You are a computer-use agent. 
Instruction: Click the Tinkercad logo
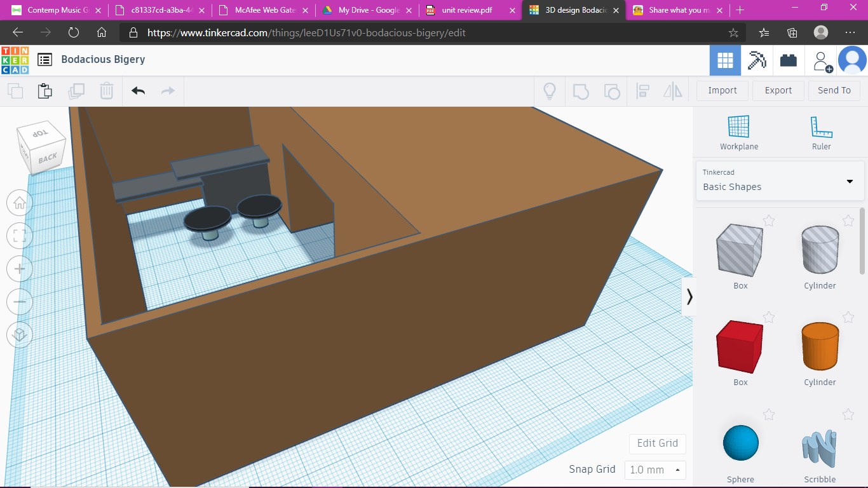click(15, 60)
